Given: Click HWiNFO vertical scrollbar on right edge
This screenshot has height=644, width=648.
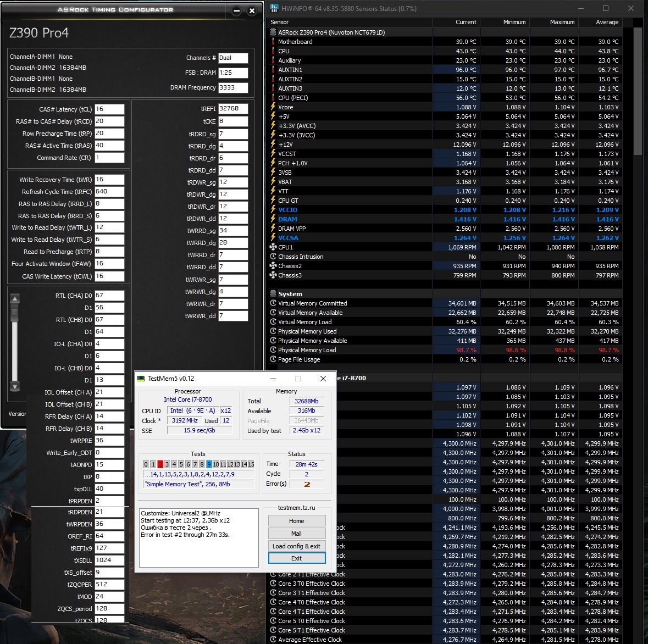Looking at the screenshot, I should point(638,91).
